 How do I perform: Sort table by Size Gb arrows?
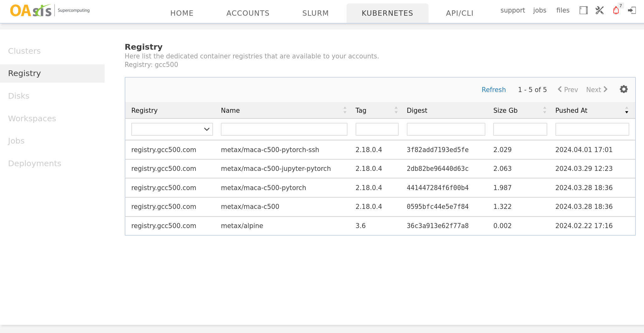(545, 110)
